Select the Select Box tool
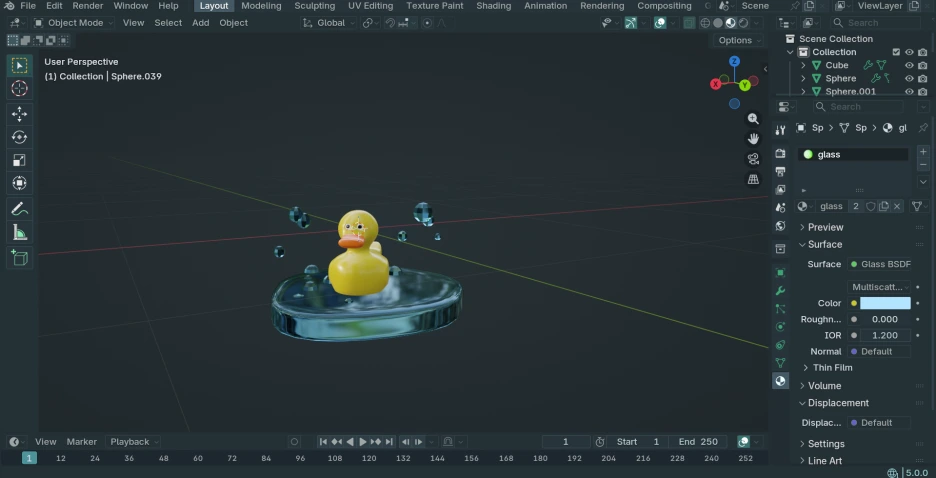Screen dimensions: 936x478 (x=20, y=66)
